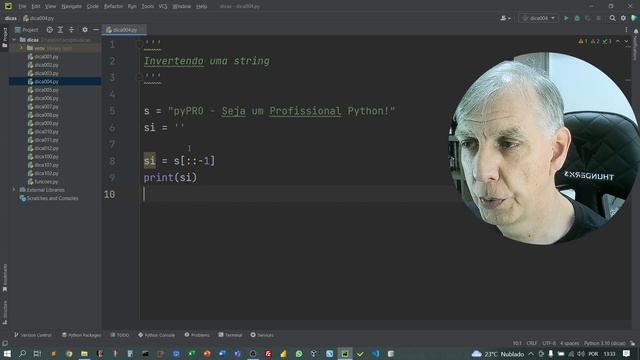Open the Refactor menu

(x=113, y=7)
